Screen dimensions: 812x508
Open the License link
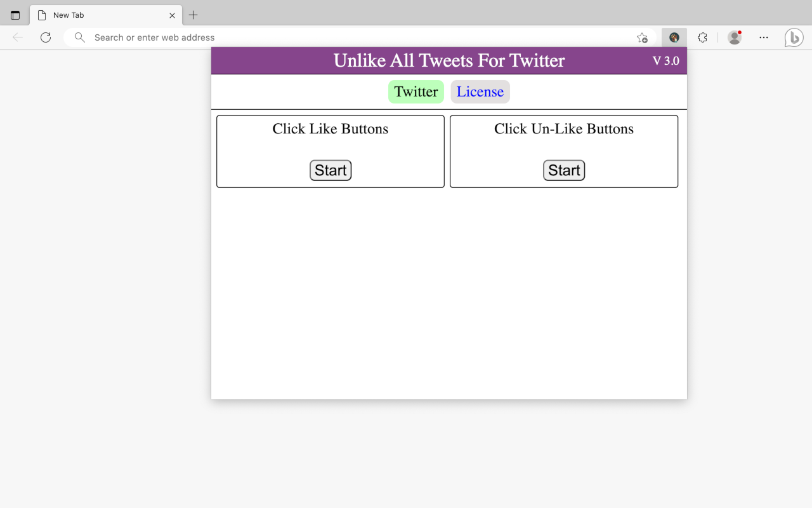pyautogui.click(x=480, y=91)
